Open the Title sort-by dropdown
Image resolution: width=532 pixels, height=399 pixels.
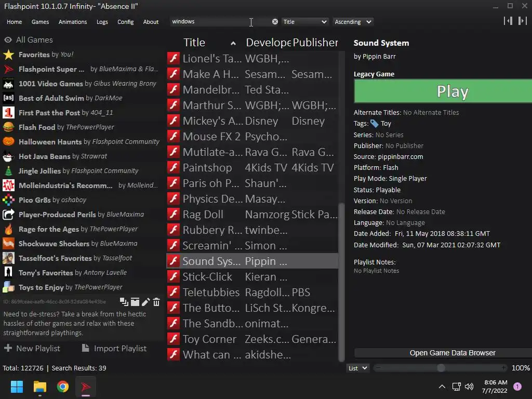coord(304,22)
